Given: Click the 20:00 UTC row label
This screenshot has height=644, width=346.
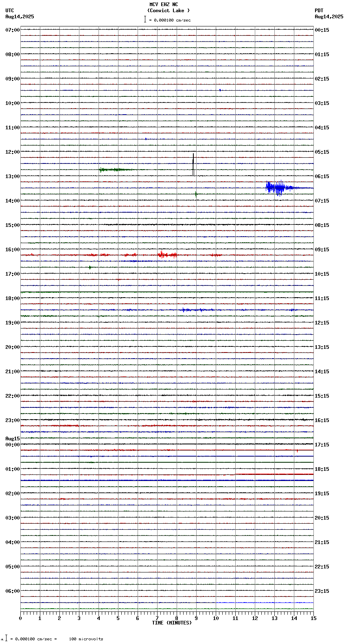Looking at the screenshot, I should pos(13,347).
